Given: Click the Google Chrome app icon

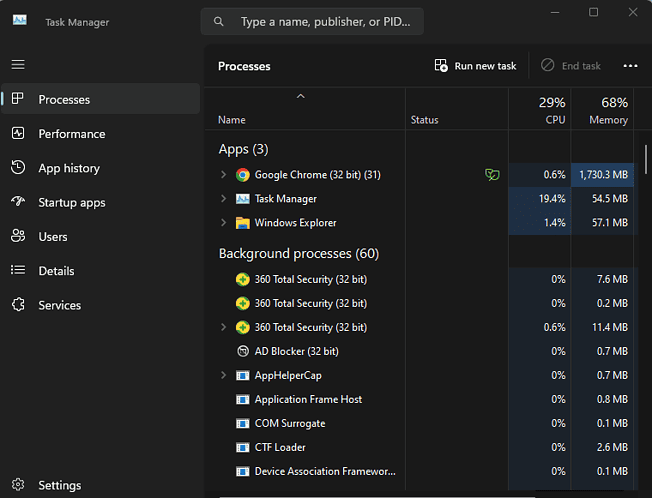Looking at the screenshot, I should [x=242, y=175].
